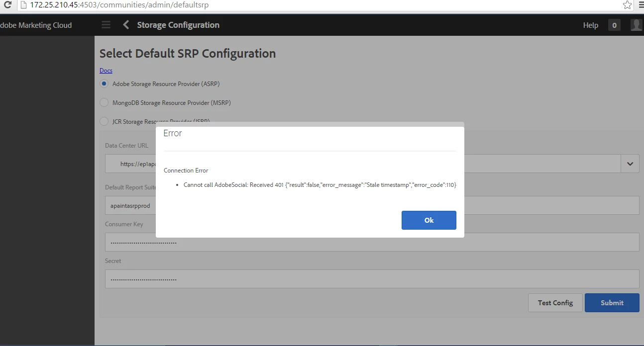The image size is (644, 346).
Task: Click the Error dialog title
Action: 173,133
